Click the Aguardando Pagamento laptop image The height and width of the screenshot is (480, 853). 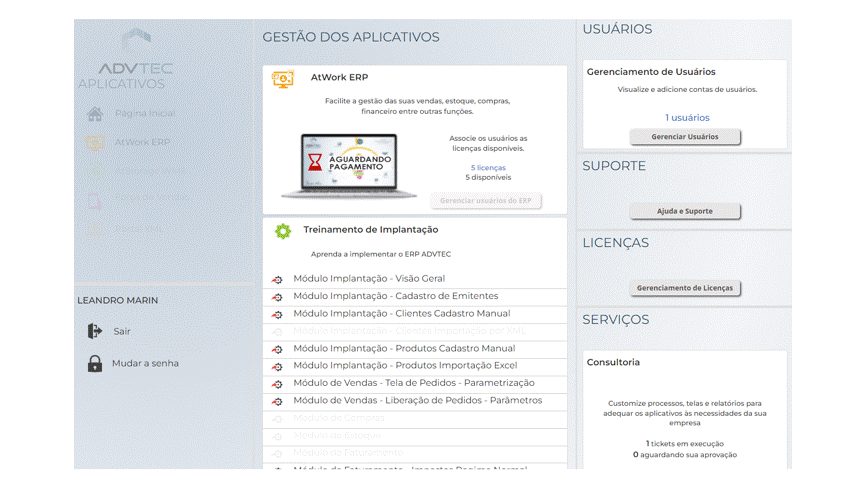(349, 165)
